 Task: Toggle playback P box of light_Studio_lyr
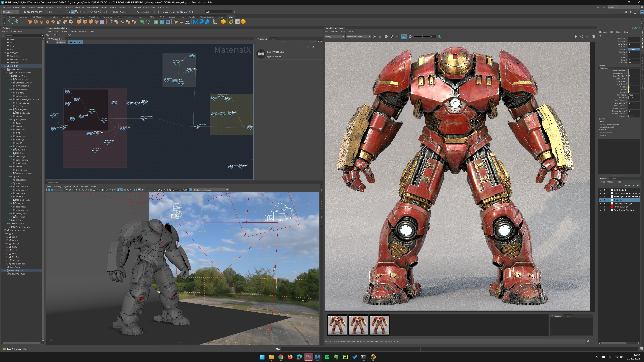tap(605, 190)
